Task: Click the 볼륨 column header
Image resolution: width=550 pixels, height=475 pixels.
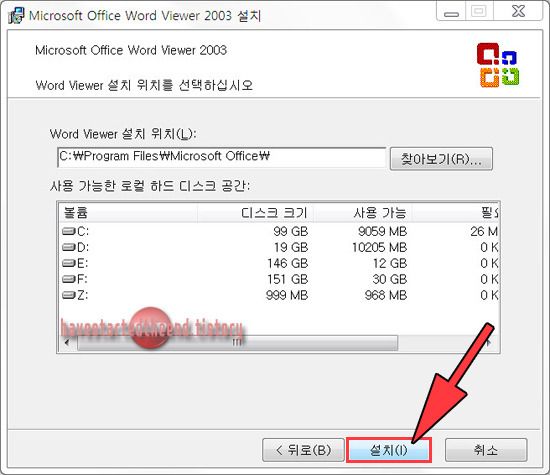Action: pos(128,213)
